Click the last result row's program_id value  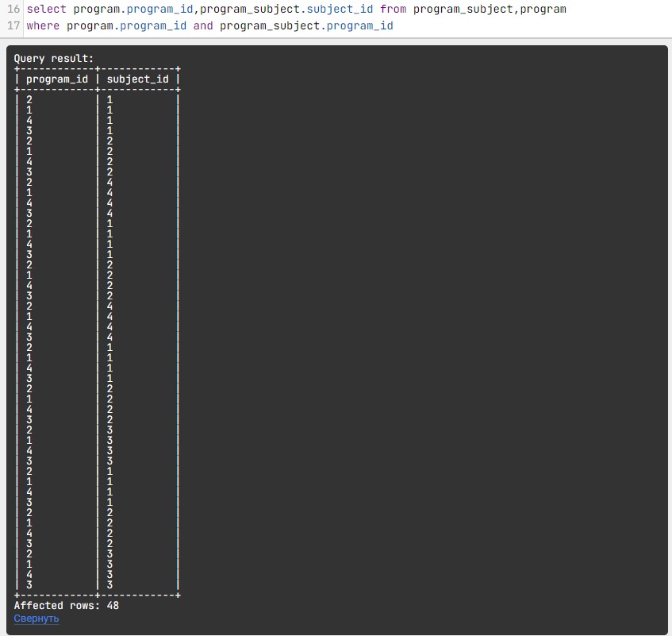29,584
